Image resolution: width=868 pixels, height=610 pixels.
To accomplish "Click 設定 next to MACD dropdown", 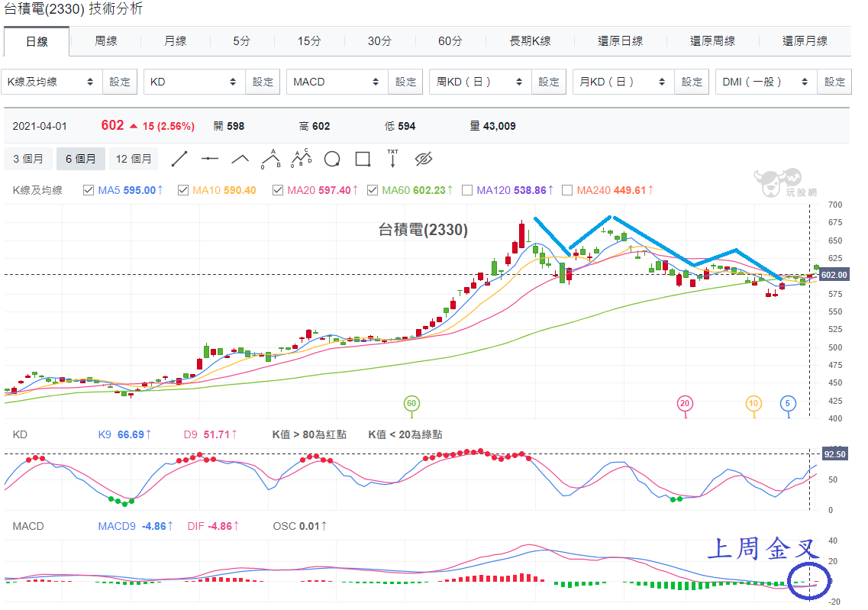I will tap(406, 82).
